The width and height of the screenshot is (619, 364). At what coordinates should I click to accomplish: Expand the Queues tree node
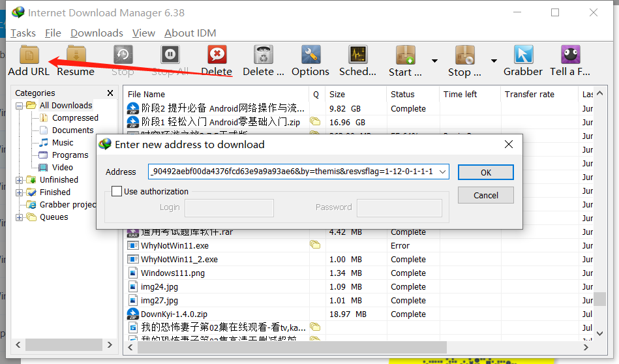tap(20, 217)
